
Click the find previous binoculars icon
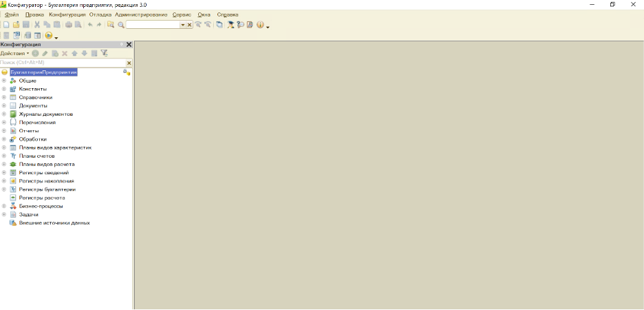(208, 25)
